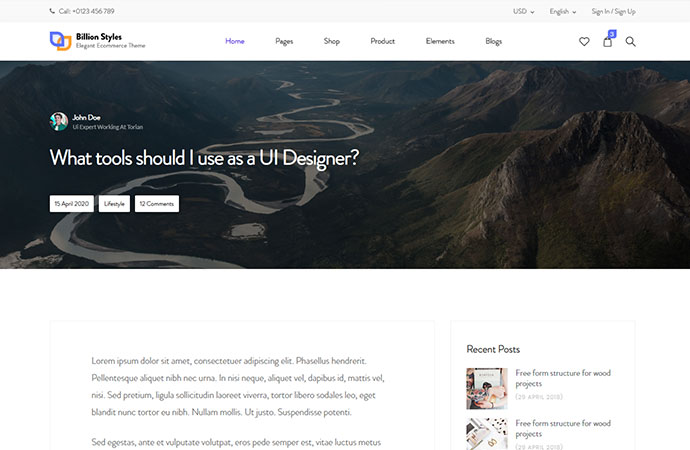
Task: Open the shopping cart bag icon
Action: [607, 42]
